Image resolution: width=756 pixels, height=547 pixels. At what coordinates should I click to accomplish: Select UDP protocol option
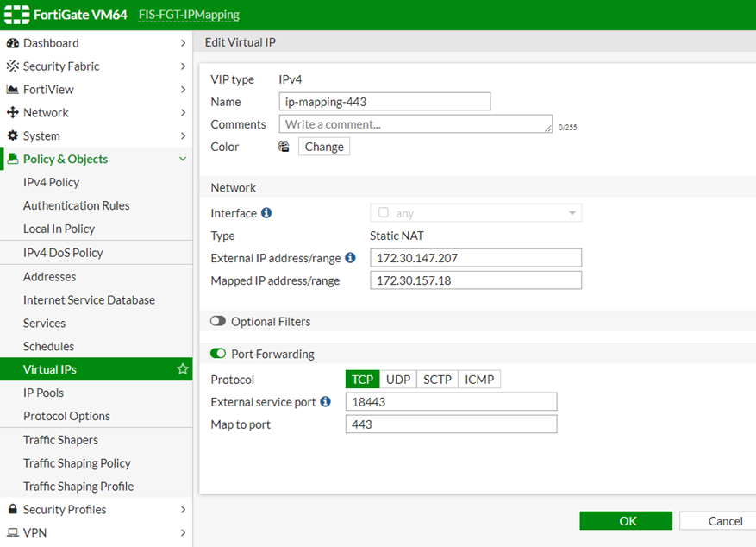coord(397,380)
